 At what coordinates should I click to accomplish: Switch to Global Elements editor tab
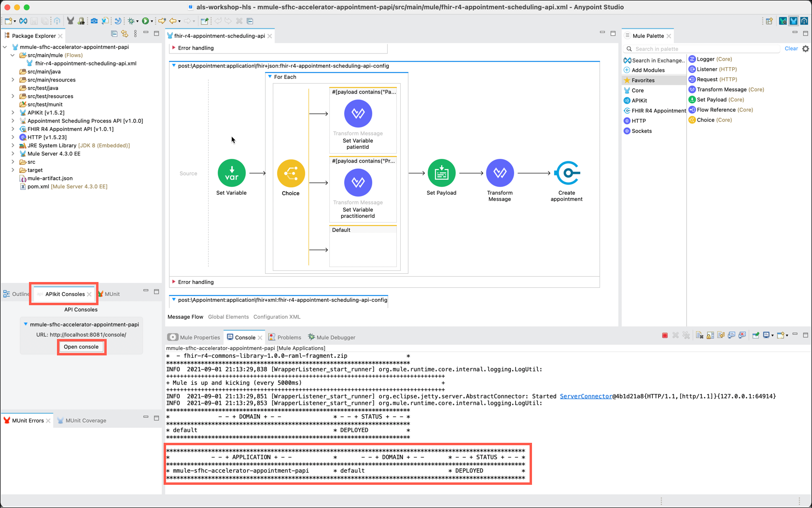228,317
